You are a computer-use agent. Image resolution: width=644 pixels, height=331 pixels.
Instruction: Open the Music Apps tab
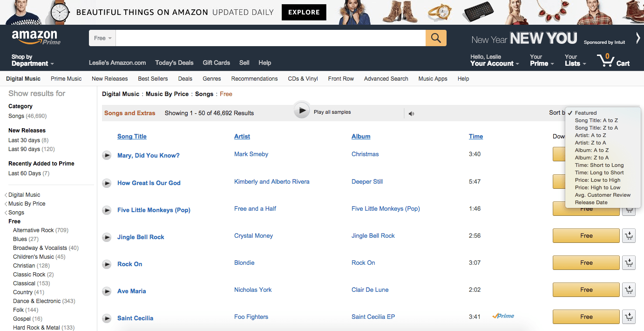coord(433,79)
